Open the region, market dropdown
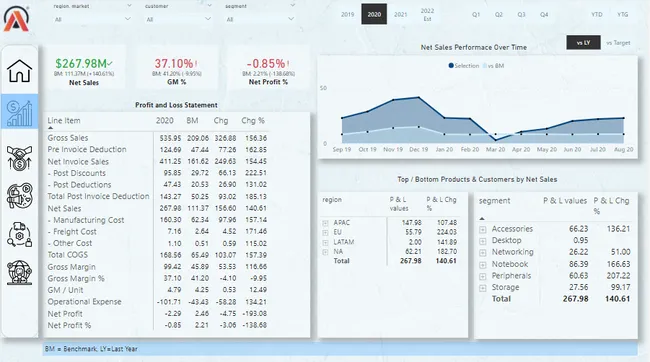This screenshot has height=362, width=650. tap(93, 19)
